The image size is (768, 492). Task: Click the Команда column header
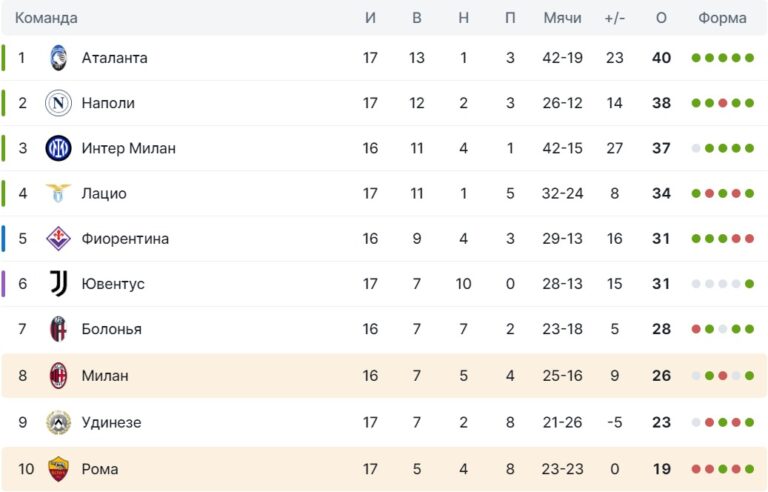click(x=46, y=18)
